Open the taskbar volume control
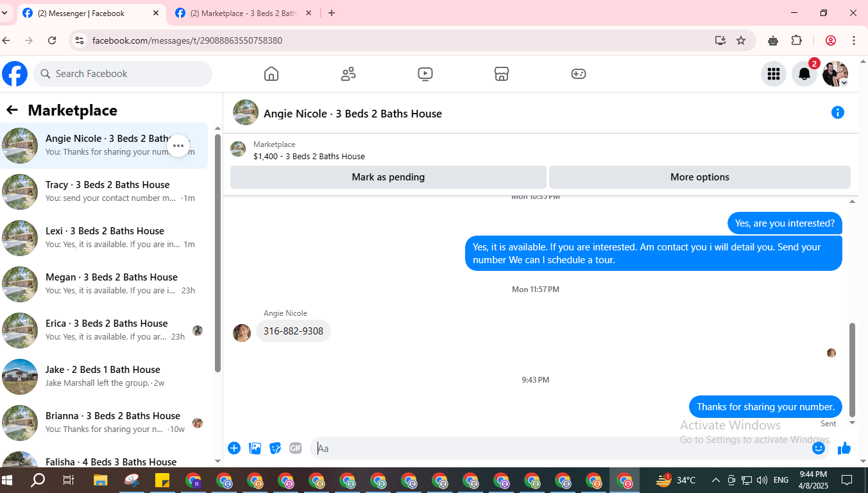Screen dimensions: 868x493 (x=762, y=480)
